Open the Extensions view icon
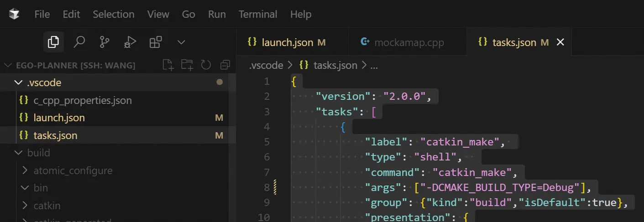Viewport: 644px width, 222px height. tap(156, 42)
